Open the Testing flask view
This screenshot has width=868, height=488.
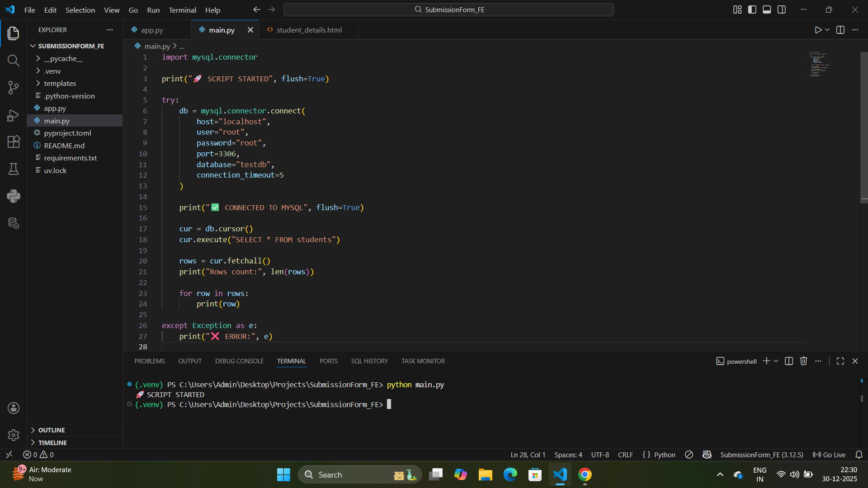click(x=13, y=169)
